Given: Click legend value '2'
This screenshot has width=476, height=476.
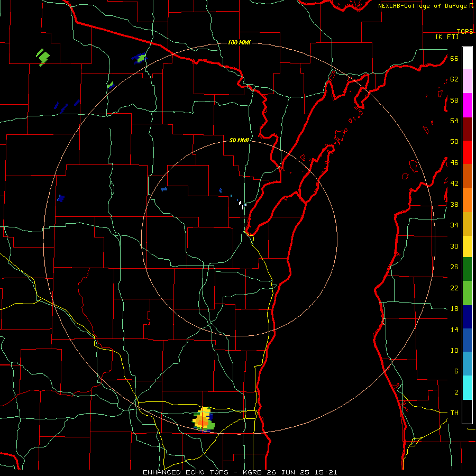Looking at the screenshot, I should (456, 392).
